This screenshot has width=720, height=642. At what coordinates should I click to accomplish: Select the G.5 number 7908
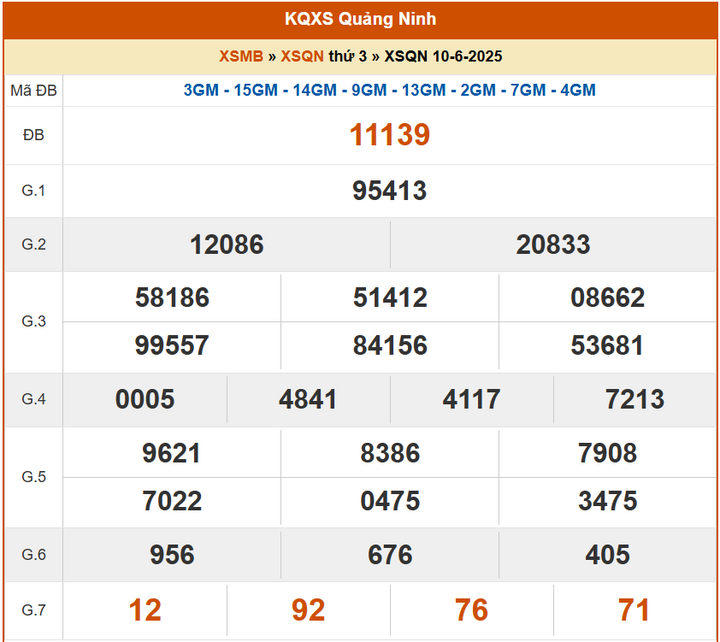click(608, 453)
